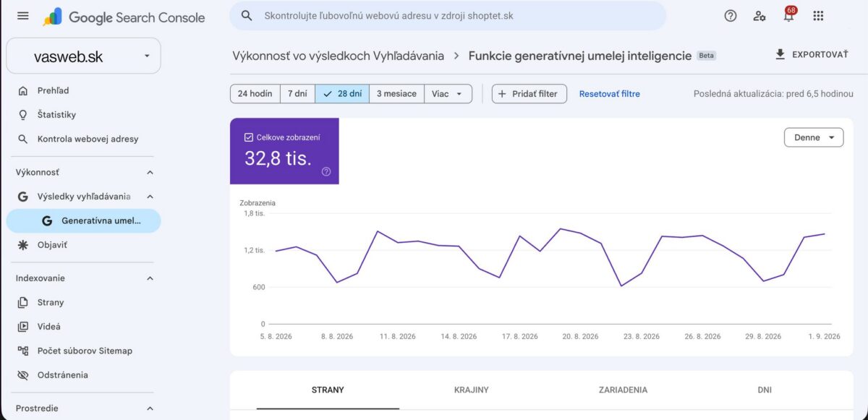Open Počet súborov Sitemap entry
Image resolution: width=868 pixels, height=420 pixels.
tap(84, 351)
